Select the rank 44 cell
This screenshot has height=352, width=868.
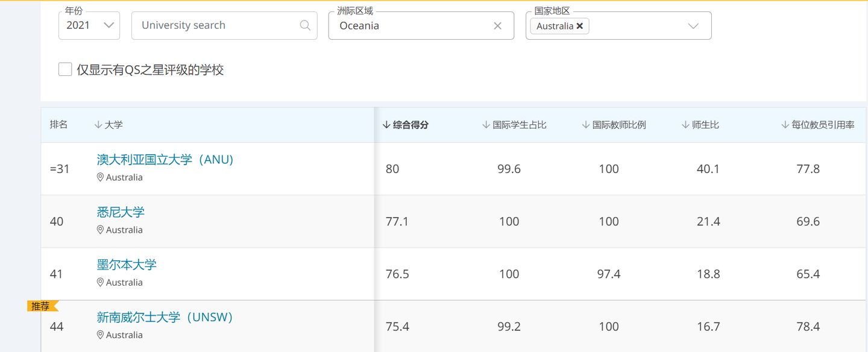pos(57,327)
